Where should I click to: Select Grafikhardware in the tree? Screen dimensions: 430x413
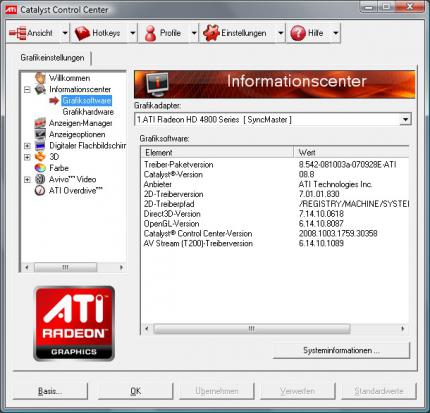click(88, 112)
